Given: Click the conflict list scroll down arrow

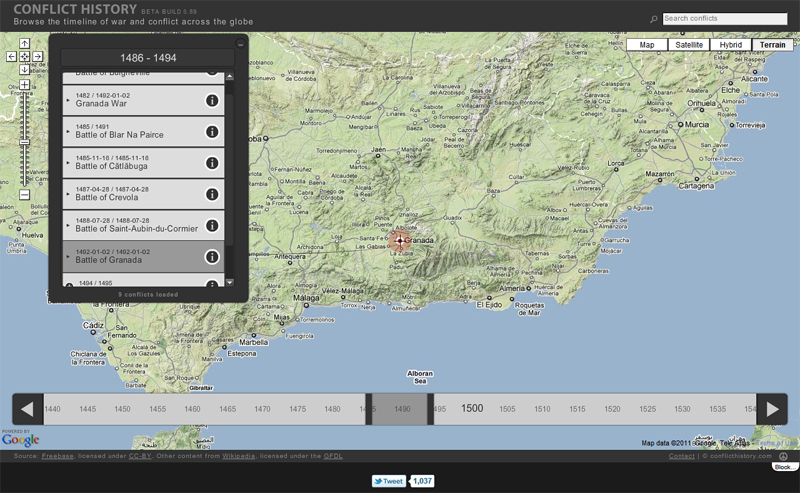Looking at the screenshot, I should [x=230, y=282].
